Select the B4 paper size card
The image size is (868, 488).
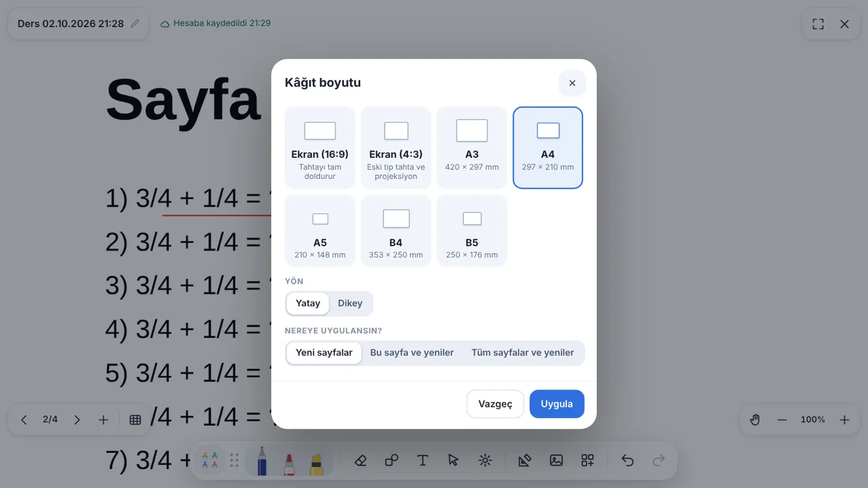pyautogui.click(x=396, y=231)
